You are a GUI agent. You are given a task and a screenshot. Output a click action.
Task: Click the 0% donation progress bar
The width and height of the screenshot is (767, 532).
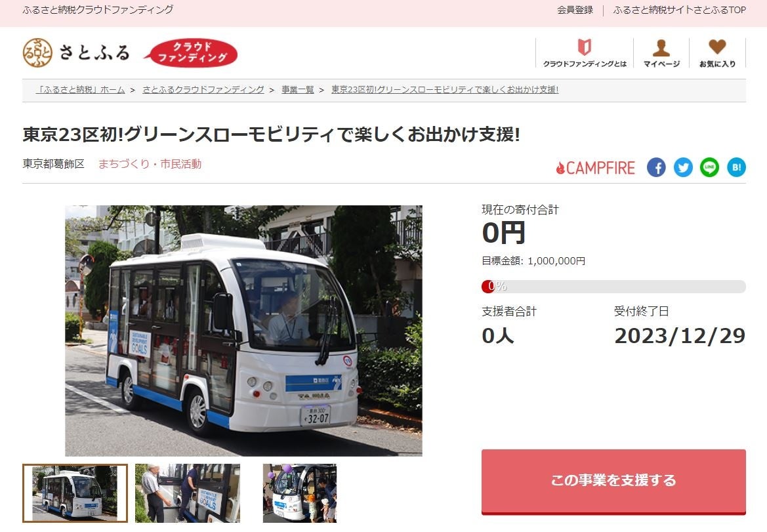[x=613, y=287]
